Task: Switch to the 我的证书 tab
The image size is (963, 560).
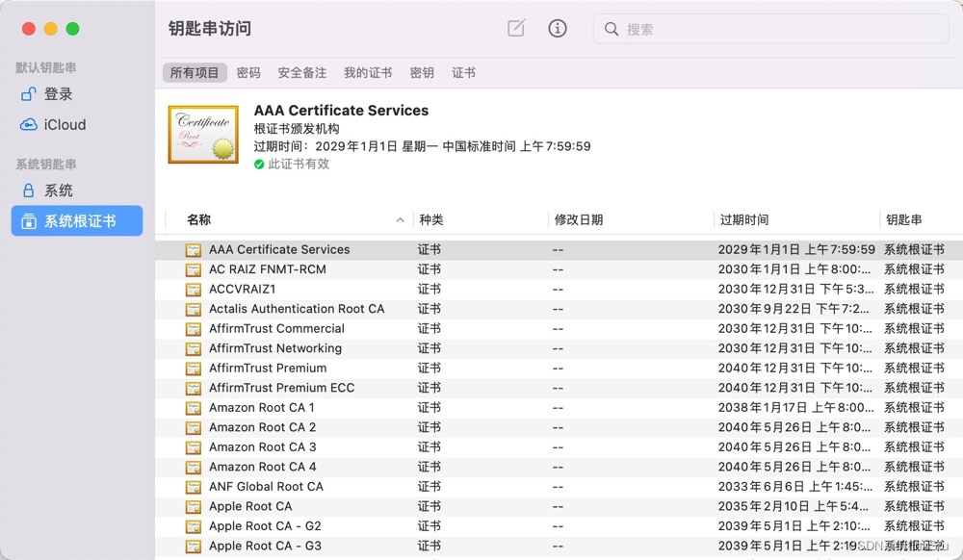Action: 368,72
